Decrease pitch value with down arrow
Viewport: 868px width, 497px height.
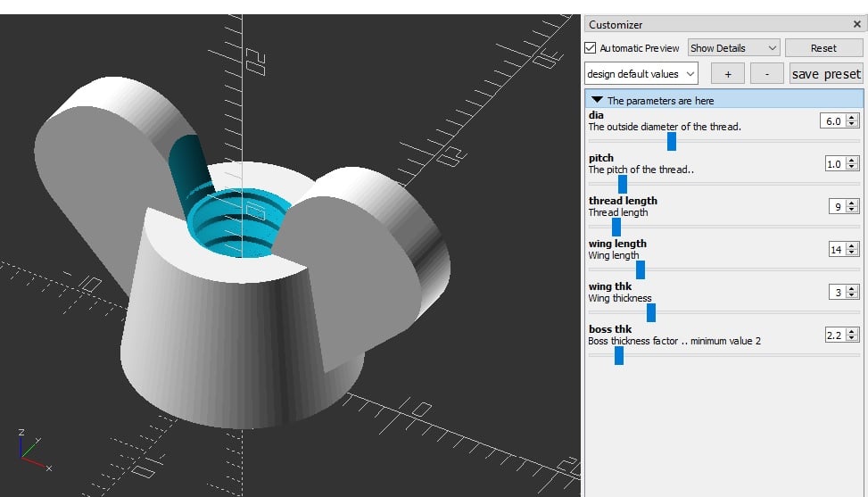coord(853,167)
